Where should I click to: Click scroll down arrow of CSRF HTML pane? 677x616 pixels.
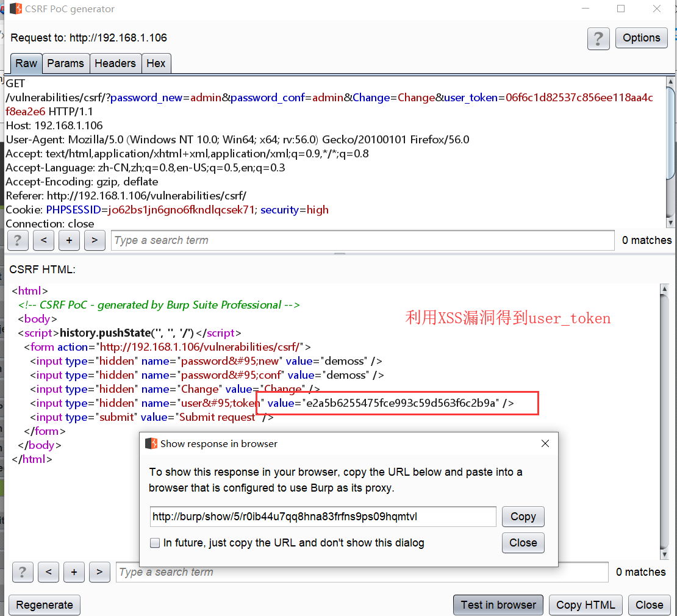click(x=664, y=554)
